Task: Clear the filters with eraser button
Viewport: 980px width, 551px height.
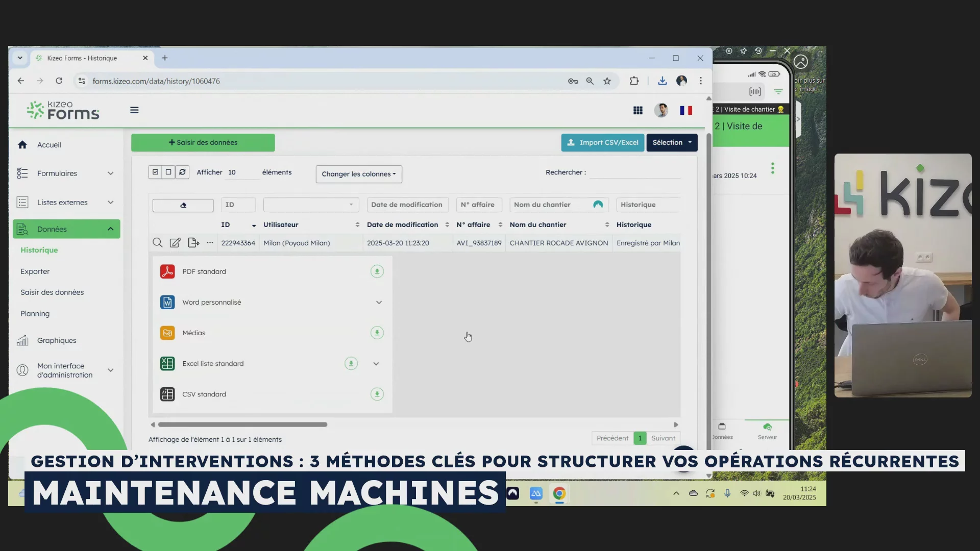Action: click(x=183, y=205)
